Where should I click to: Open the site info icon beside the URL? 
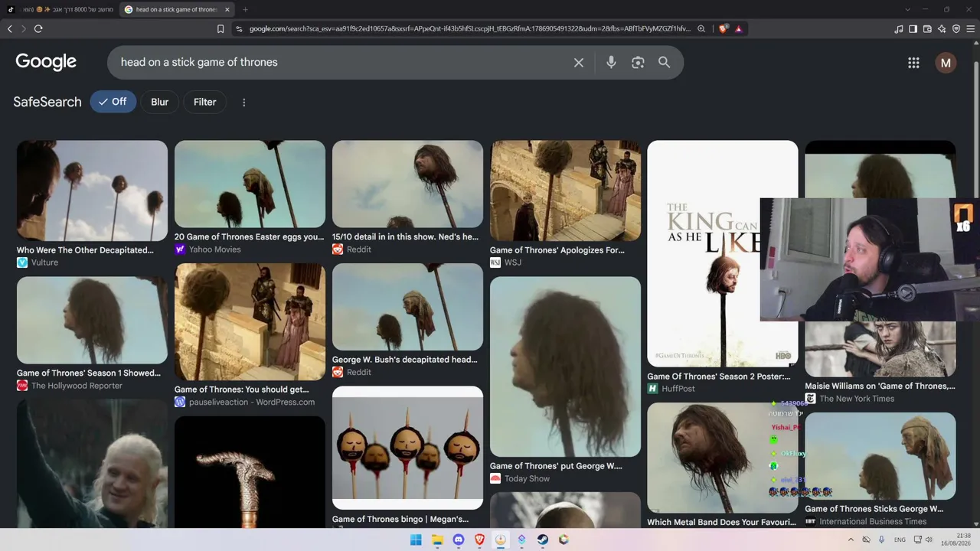coord(239,29)
